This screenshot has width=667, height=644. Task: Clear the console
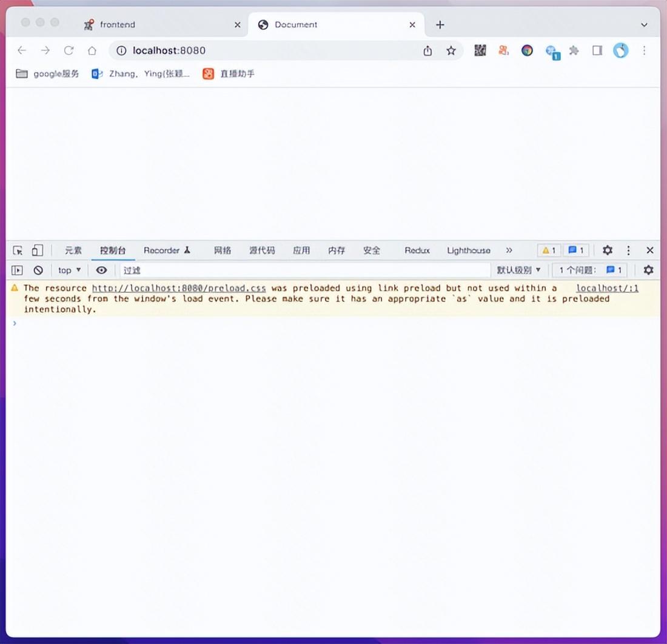(x=38, y=270)
